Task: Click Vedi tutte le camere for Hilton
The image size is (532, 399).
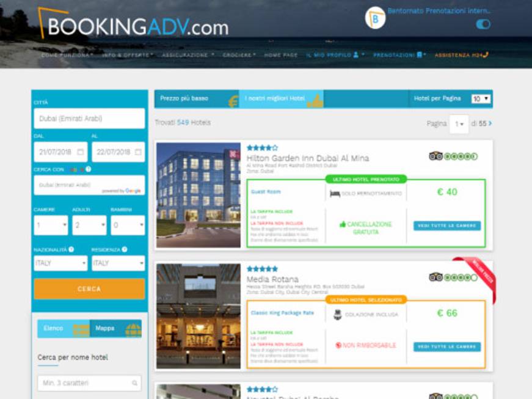Action: 447,225
